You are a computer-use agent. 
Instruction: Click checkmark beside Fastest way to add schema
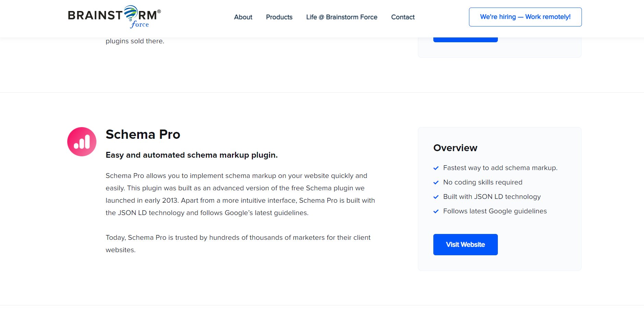436,168
